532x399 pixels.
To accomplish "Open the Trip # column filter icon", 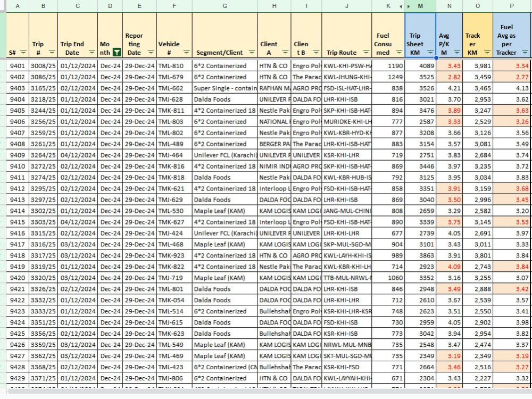I will point(52,53).
